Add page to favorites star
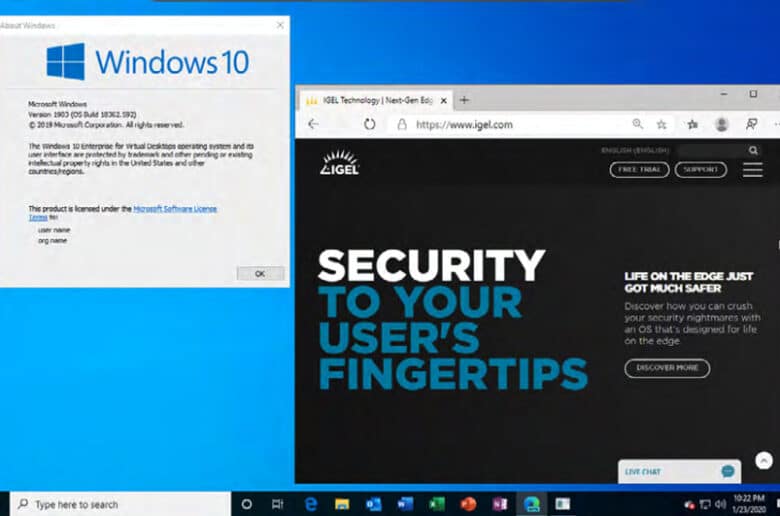Screen dimensions: 780x516 tap(661, 124)
